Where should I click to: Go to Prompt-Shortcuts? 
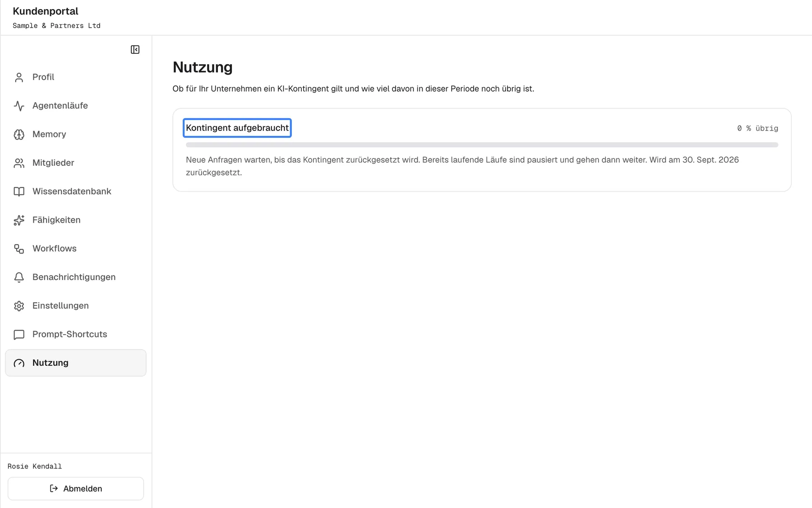(x=76, y=334)
